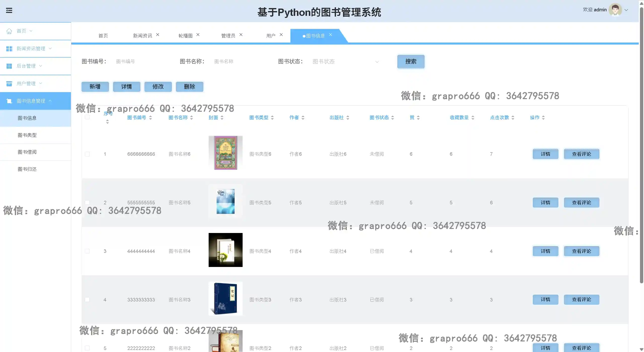Click 查看评论 for 图书名称6

(581, 154)
